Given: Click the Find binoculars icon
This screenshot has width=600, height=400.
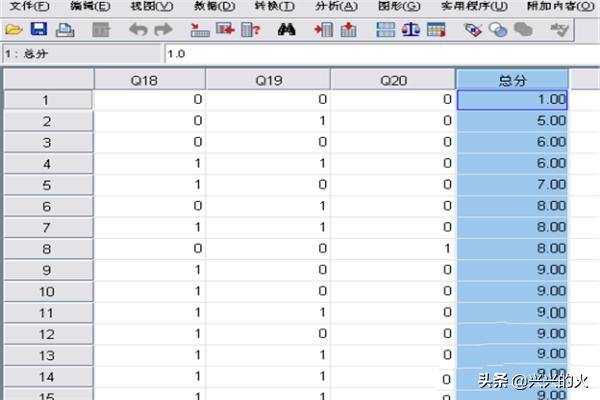Looking at the screenshot, I should [x=287, y=30].
